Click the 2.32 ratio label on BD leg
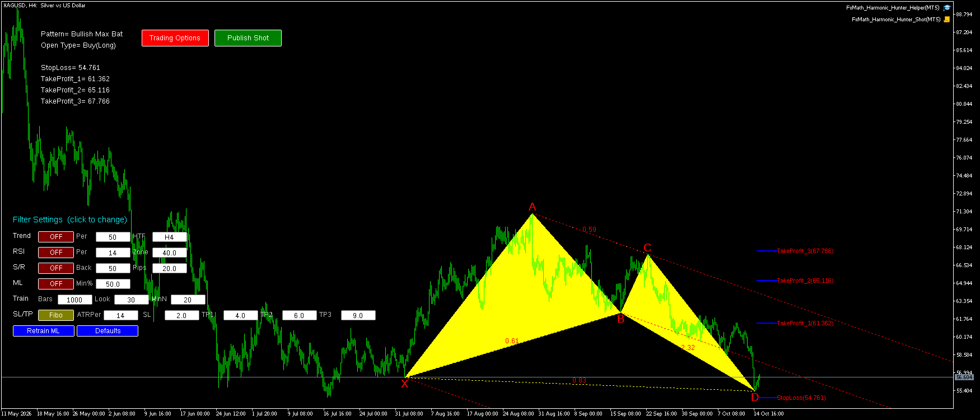The width and height of the screenshot is (980, 420). (x=688, y=348)
